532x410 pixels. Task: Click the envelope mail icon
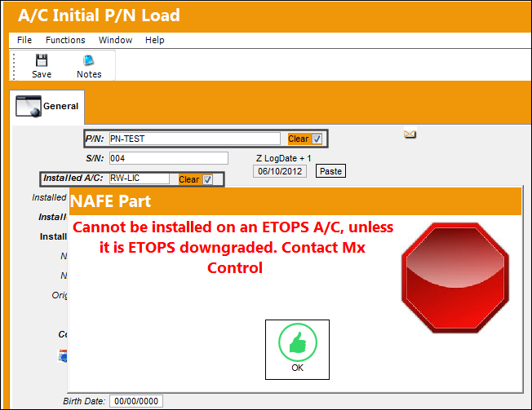pos(410,134)
